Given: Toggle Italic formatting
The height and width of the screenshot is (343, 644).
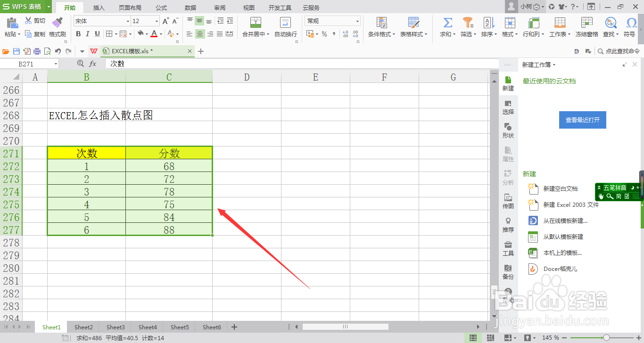Looking at the screenshot, I should pyautogui.click(x=88, y=34).
